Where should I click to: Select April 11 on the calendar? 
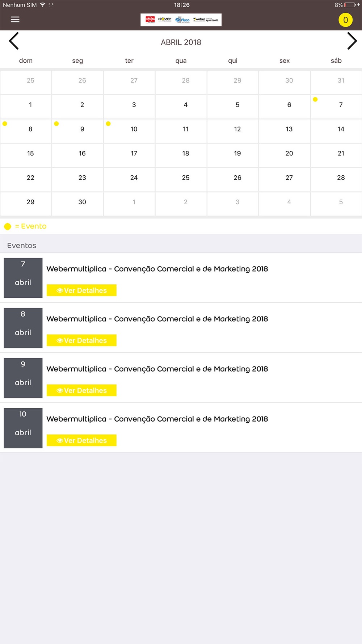(181, 131)
